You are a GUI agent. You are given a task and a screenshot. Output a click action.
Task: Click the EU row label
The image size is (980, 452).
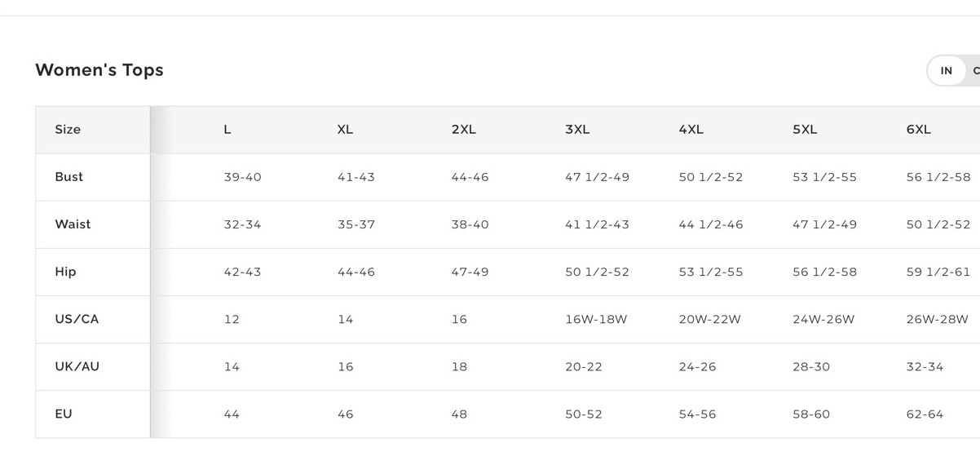pos(64,414)
